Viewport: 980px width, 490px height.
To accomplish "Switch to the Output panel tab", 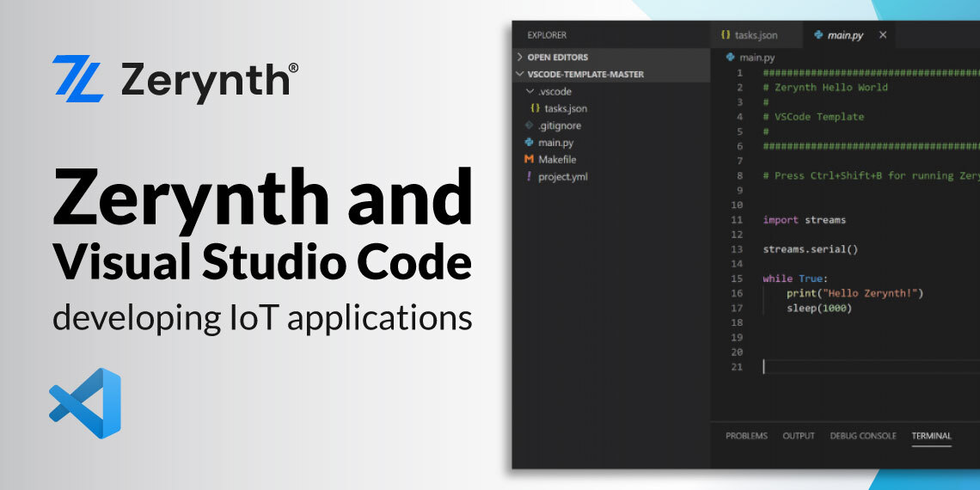I will click(799, 436).
